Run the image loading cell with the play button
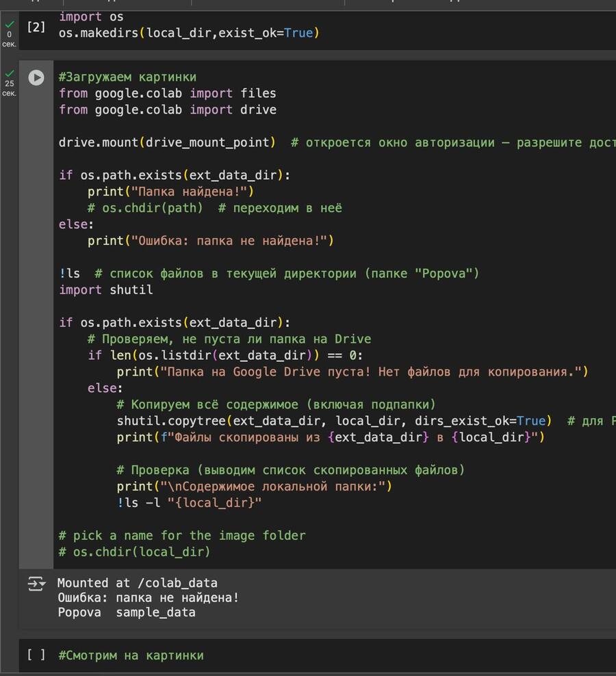This screenshot has height=676, width=616. (x=36, y=78)
